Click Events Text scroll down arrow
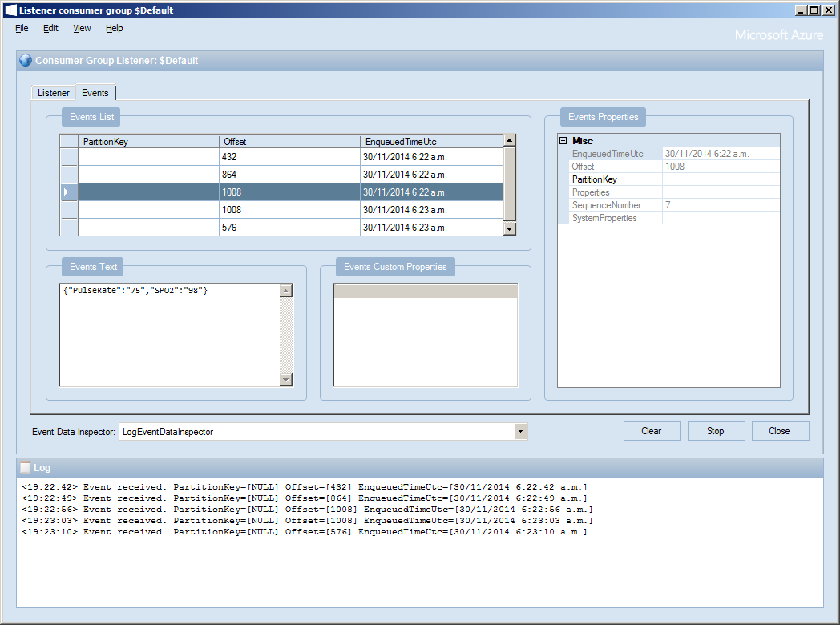 pyautogui.click(x=286, y=380)
